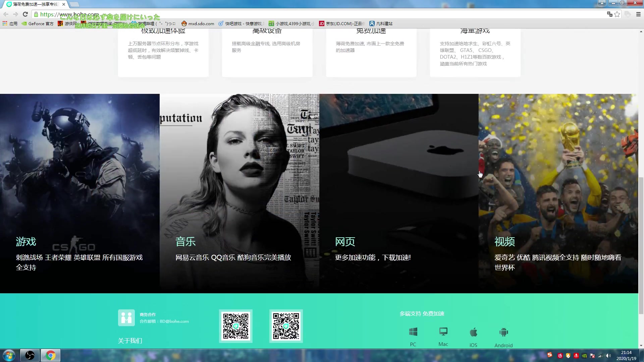Bookmark this page with the star icon

click(617, 14)
